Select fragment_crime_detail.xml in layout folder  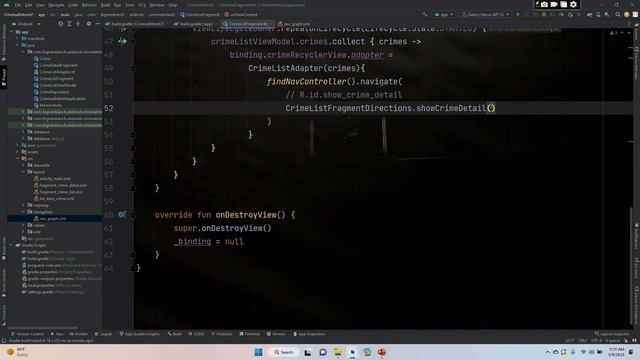(63, 185)
